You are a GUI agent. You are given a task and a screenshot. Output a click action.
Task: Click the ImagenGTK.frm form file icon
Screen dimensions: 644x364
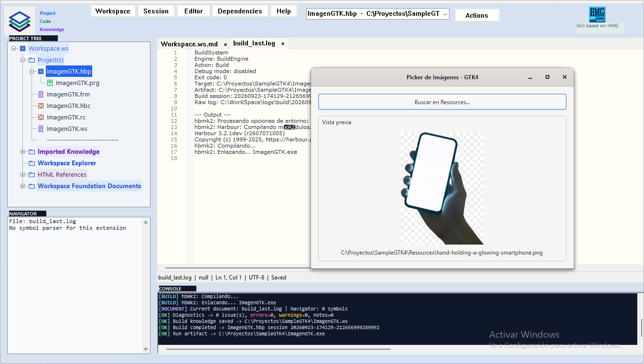(41, 95)
